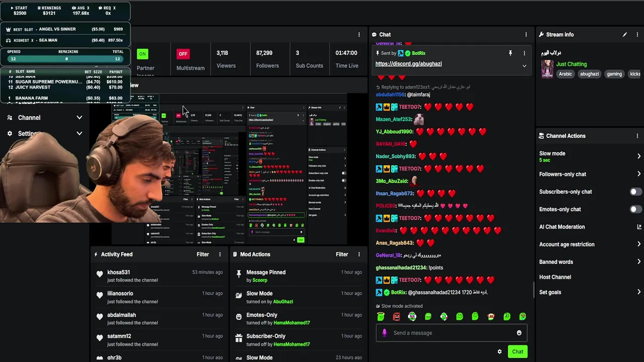
Task: Click heart icon beside khosa531 follow
Action: [100, 274]
